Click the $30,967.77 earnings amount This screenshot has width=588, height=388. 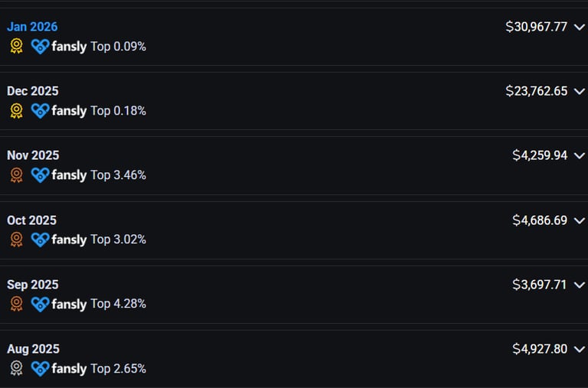tap(536, 27)
